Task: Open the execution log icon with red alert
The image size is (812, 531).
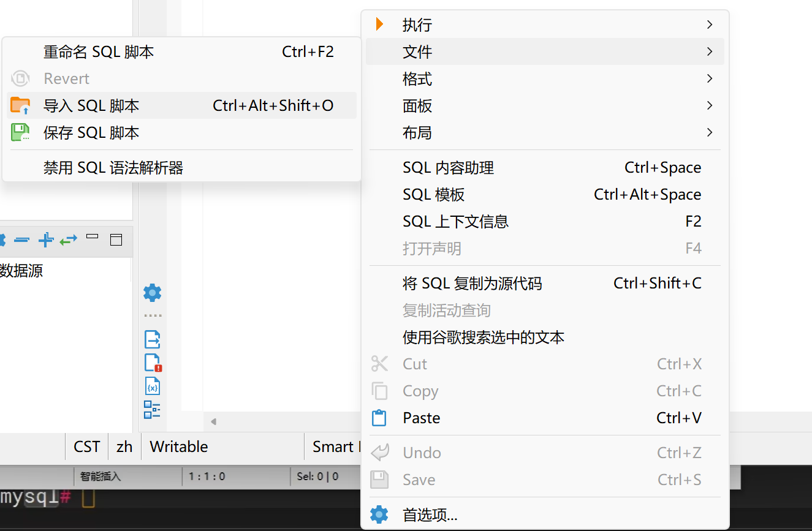Action: click(153, 363)
